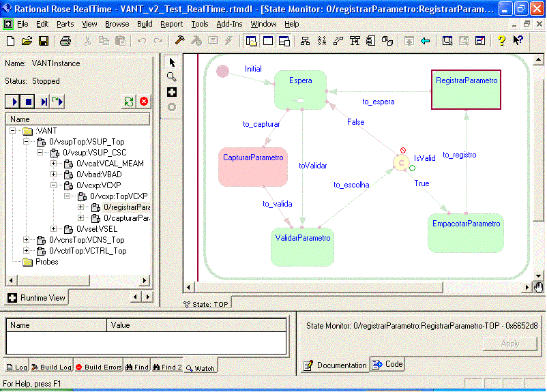
Task: Click the Context Help arrow-question icon
Action: point(518,40)
